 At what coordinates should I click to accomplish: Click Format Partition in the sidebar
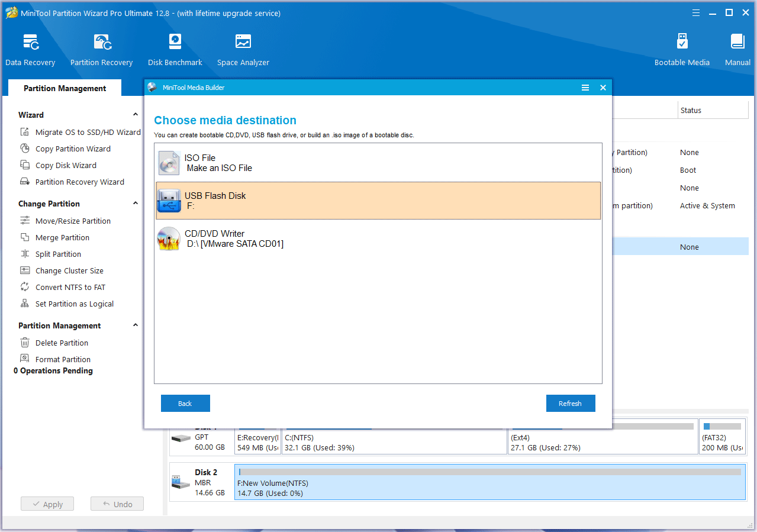point(56,359)
